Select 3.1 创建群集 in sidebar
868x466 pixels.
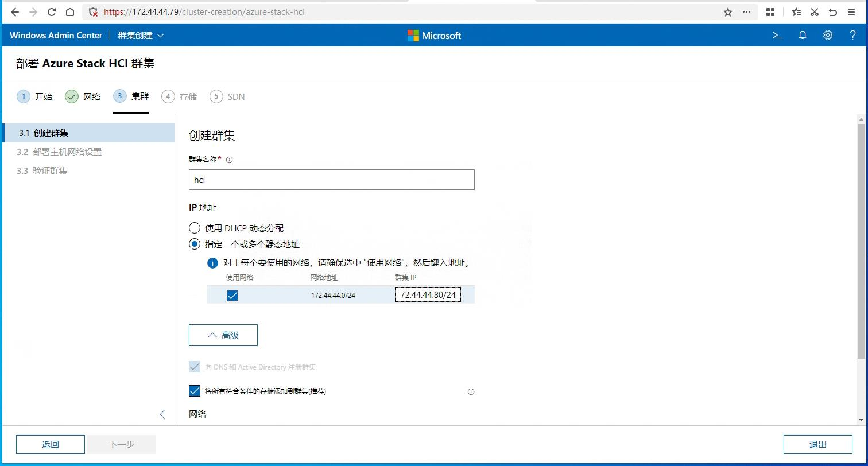click(89, 133)
